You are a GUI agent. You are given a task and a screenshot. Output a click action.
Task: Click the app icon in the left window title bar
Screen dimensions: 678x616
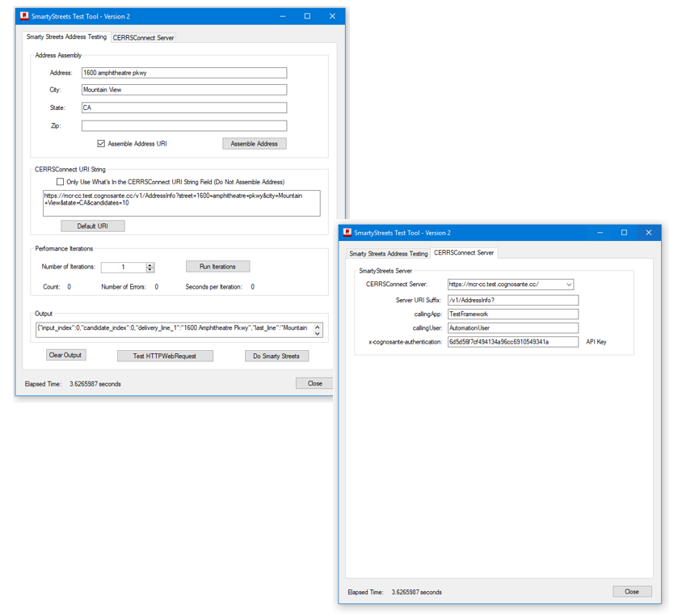[24, 16]
